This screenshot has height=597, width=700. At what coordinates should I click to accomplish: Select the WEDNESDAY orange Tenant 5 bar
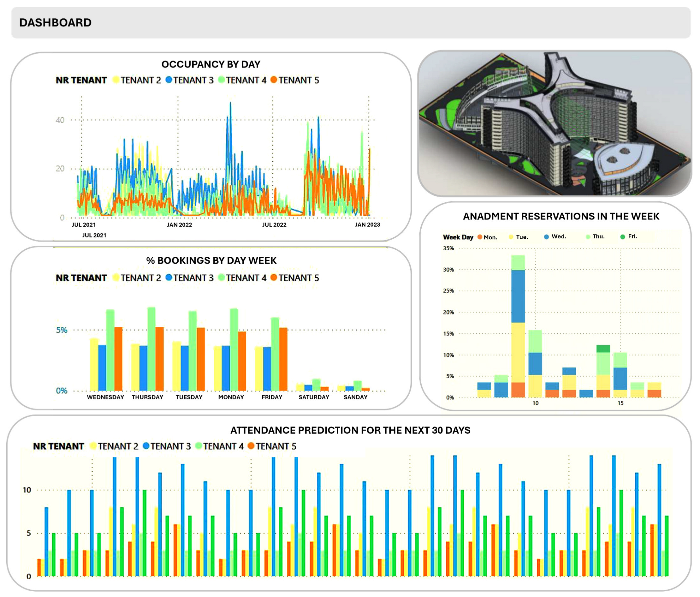point(118,359)
